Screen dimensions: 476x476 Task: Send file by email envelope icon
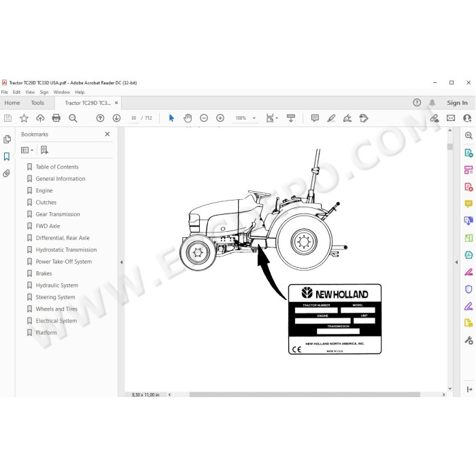(x=451, y=118)
